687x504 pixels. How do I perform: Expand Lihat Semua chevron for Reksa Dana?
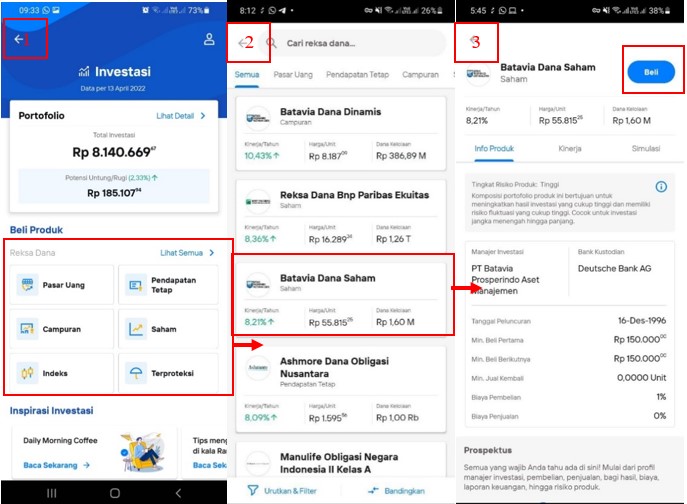[x=212, y=253]
